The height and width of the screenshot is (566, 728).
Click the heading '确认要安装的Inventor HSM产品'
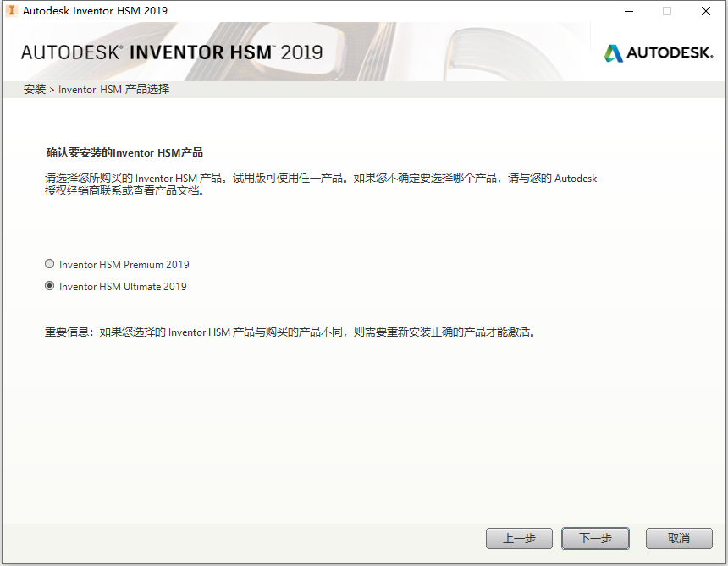point(125,152)
